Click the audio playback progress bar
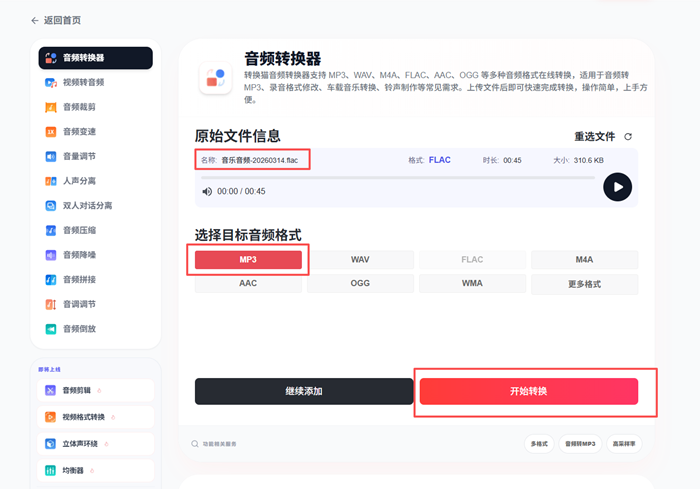The height and width of the screenshot is (489, 700). point(397,178)
